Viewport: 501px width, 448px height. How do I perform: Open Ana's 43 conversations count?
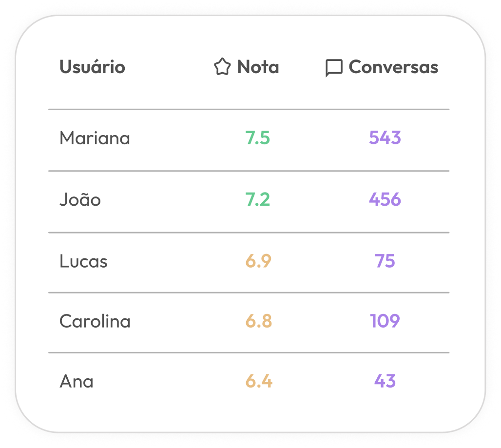(x=385, y=381)
